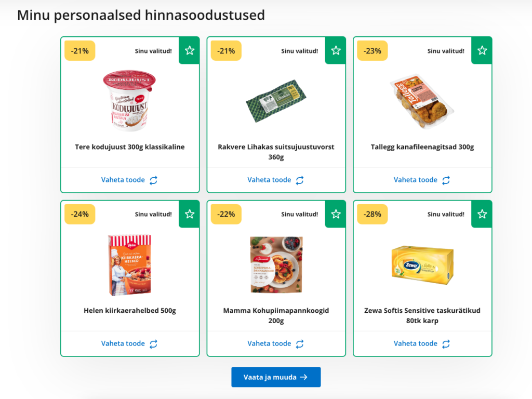Click the star icon on Mamma Kohupiimapannkoogid card
This screenshot has width=532, height=399.
[336, 214]
